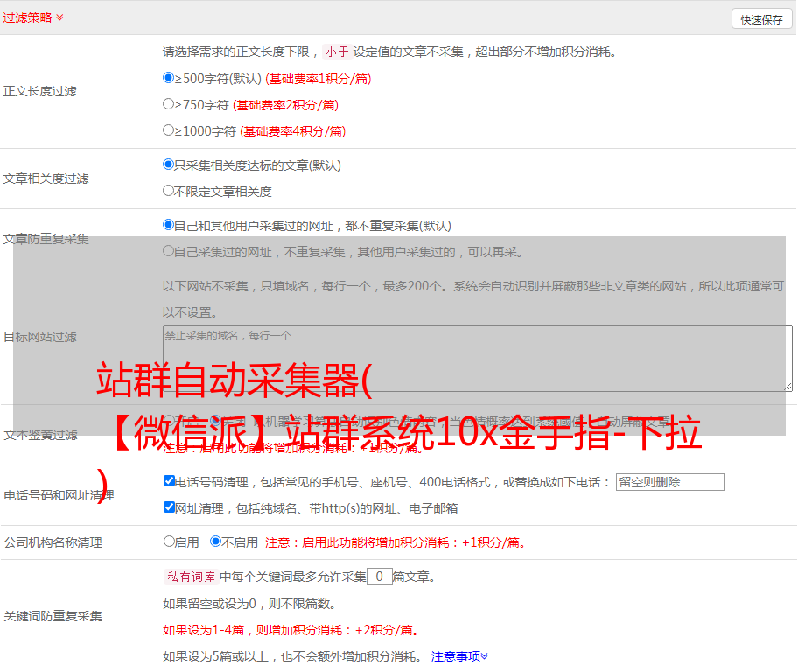Expand the 注意事项 link
Image resolution: width=798 pixels, height=672 pixels.
point(459,656)
